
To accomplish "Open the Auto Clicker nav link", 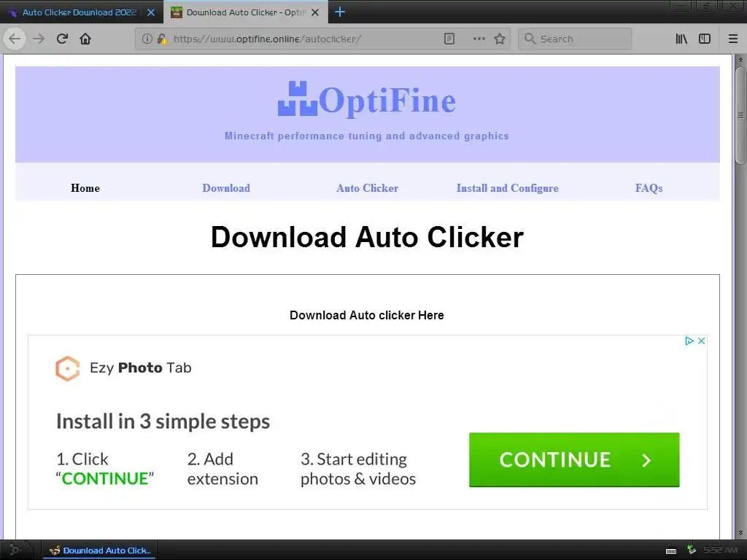I will click(x=368, y=188).
